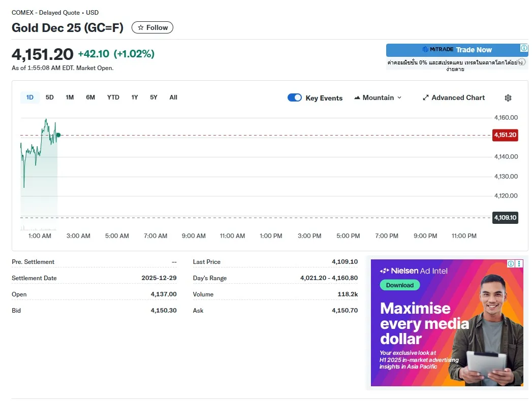The image size is (532, 401).
Task: Open the 1Y price history tab
Action: click(134, 97)
